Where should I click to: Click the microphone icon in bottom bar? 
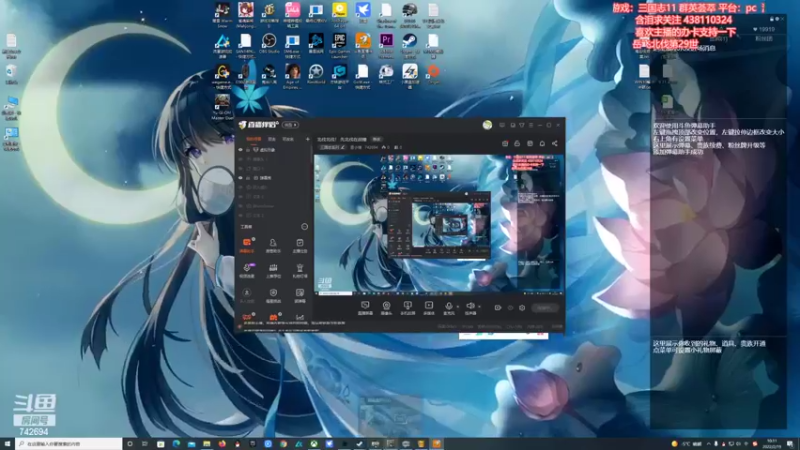448,307
